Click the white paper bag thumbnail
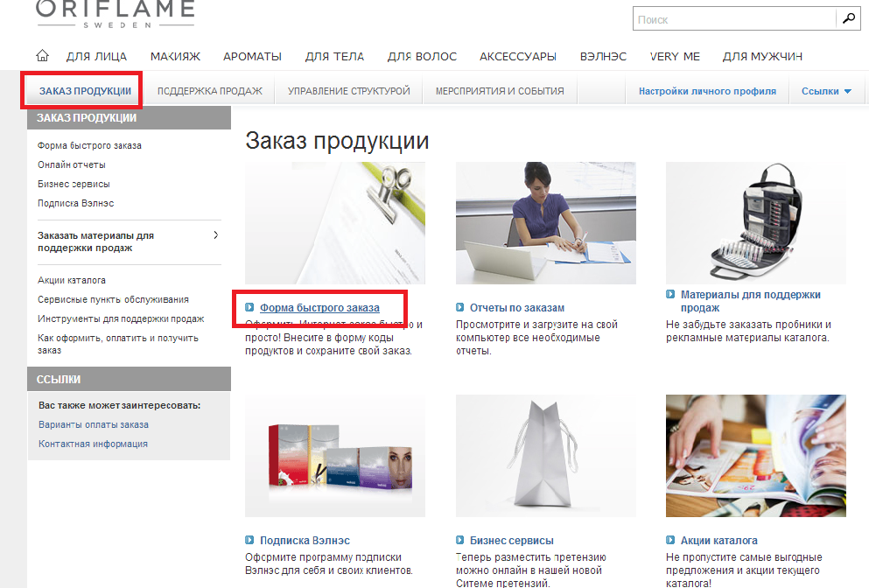The width and height of the screenshot is (869, 588). [x=545, y=456]
